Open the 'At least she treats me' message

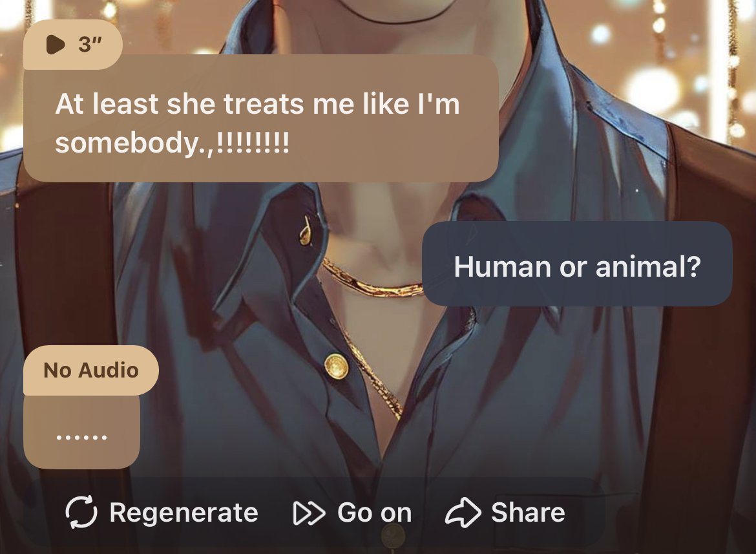pyautogui.click(x=261, y=118)
